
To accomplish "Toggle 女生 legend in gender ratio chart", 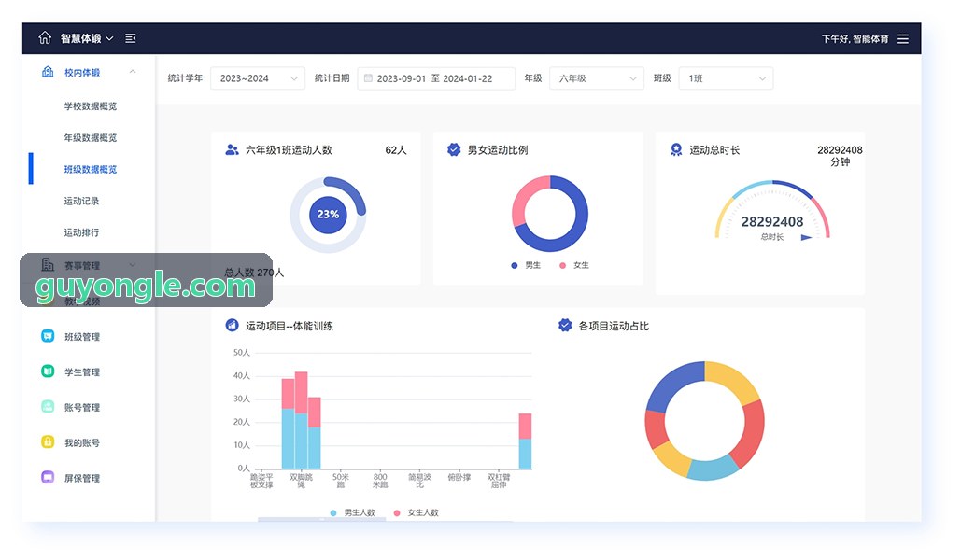I will [x=574, y=265].
